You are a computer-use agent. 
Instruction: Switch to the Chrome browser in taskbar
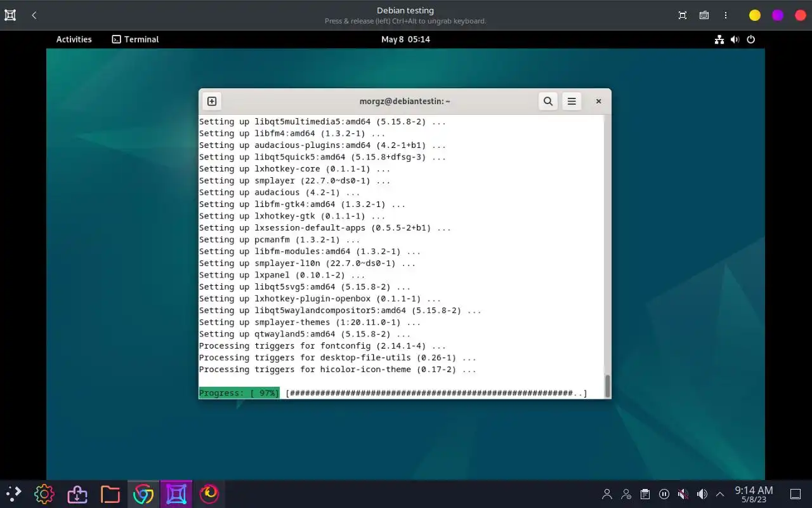143,494
